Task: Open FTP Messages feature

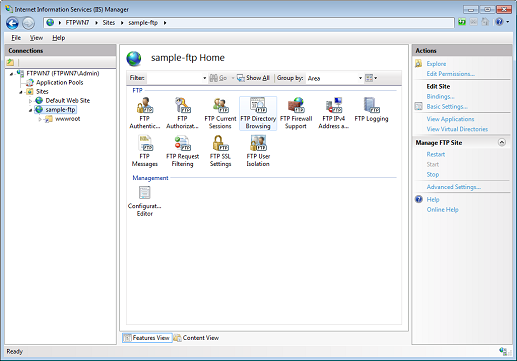Action: (x=145, y=151)
